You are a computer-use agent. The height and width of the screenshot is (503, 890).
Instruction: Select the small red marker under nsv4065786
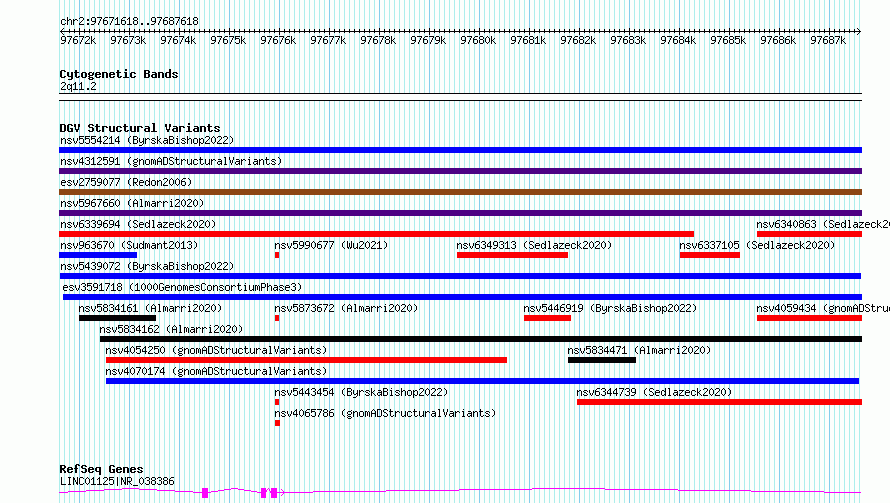tap(277, 424)
